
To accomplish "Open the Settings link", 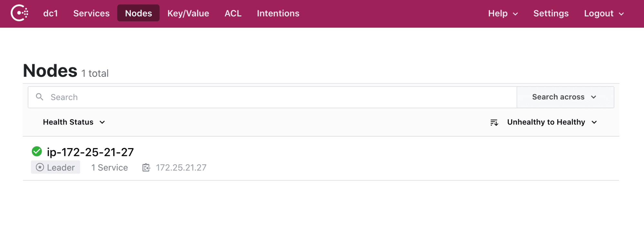I will tap(551, 13).
